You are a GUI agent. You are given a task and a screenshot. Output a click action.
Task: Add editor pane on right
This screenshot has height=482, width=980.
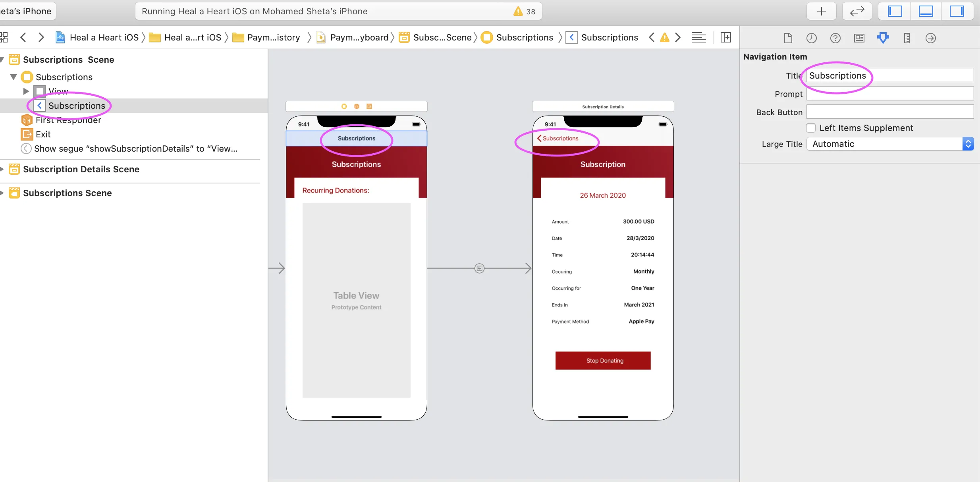[725, 37]
